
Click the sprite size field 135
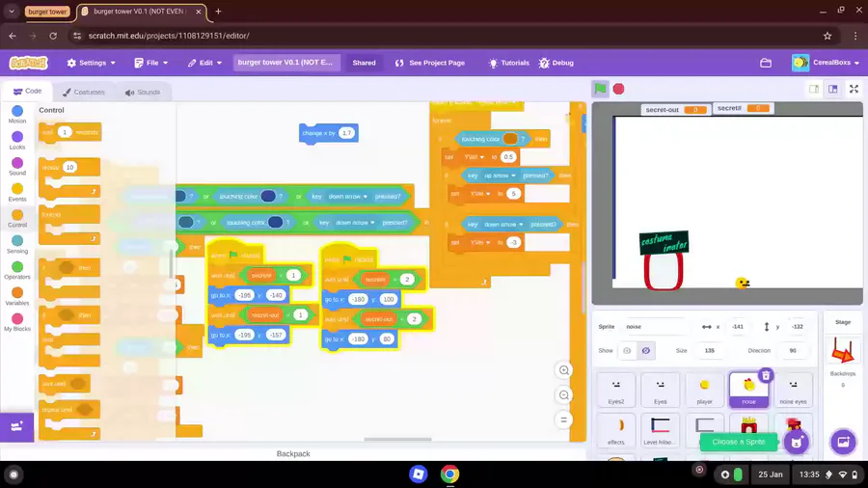tap(709, 351)
